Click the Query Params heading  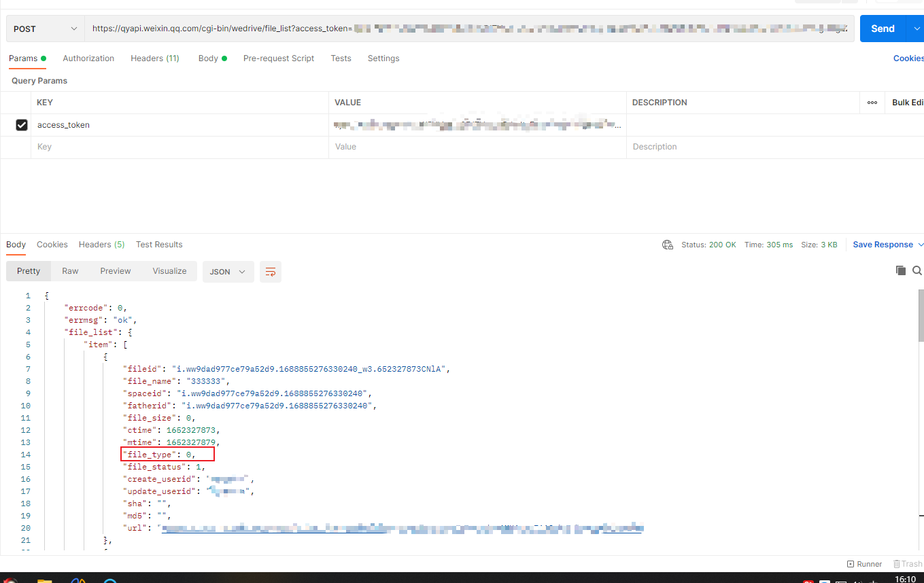39,81
